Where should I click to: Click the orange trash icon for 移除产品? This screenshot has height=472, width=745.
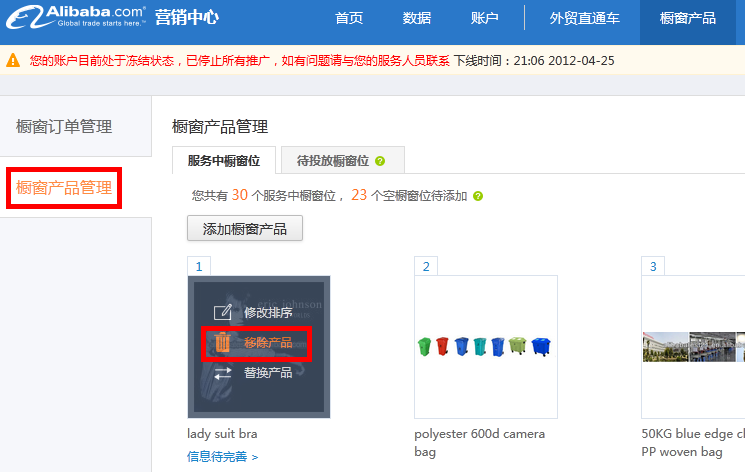(222, 343)
